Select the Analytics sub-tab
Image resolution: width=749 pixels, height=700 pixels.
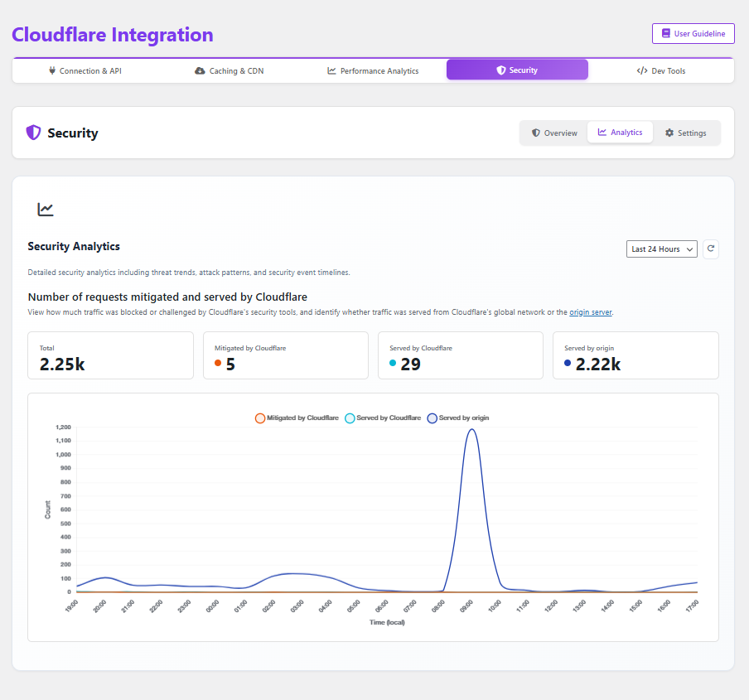point(620,133)
